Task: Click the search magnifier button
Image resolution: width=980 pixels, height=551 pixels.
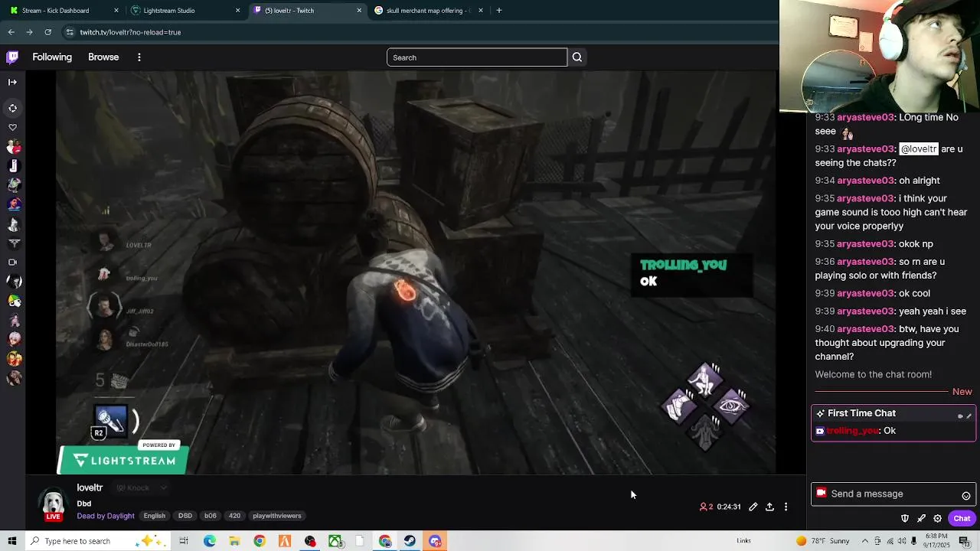Action: click(577, 57)
